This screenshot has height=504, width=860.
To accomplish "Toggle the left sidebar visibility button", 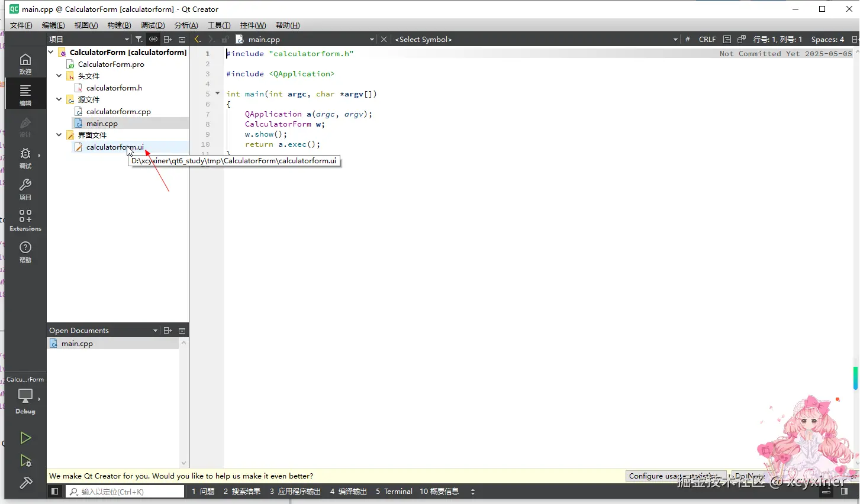I will click(x=54, y=492).
